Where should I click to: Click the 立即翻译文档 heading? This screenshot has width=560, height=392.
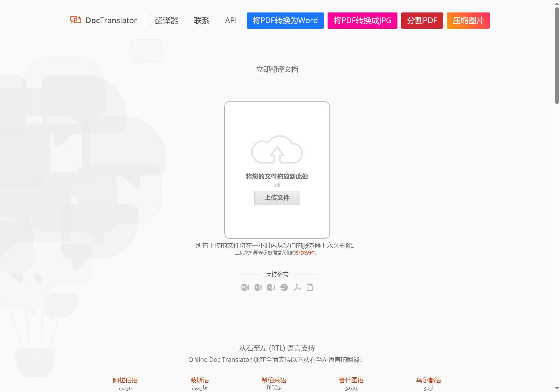tap(277, 69)
